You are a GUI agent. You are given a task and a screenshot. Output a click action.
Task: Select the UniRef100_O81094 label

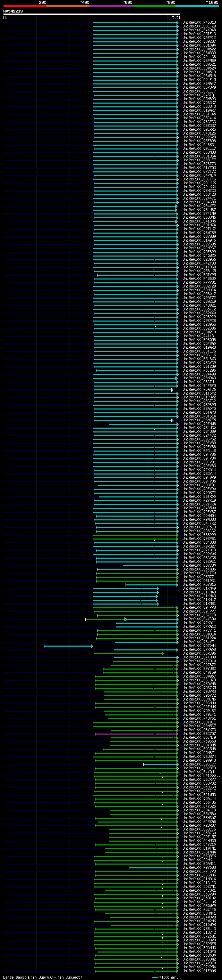click(x=199, y=45)
